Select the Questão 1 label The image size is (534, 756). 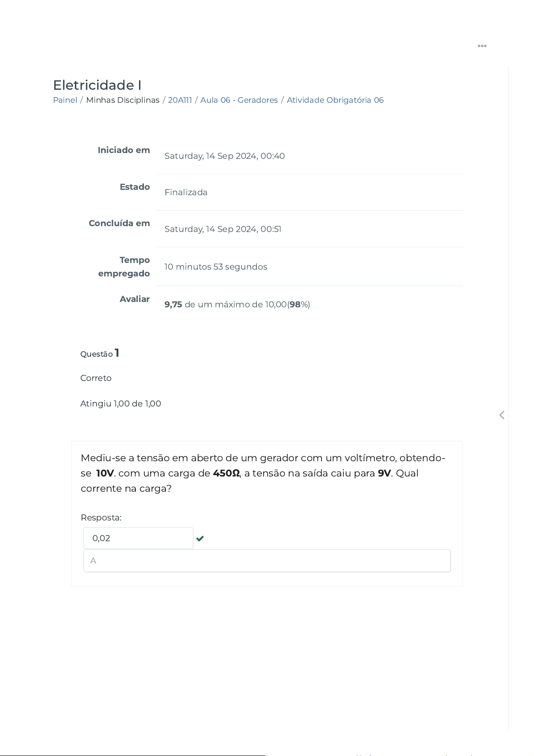click(x=100, y=354)
